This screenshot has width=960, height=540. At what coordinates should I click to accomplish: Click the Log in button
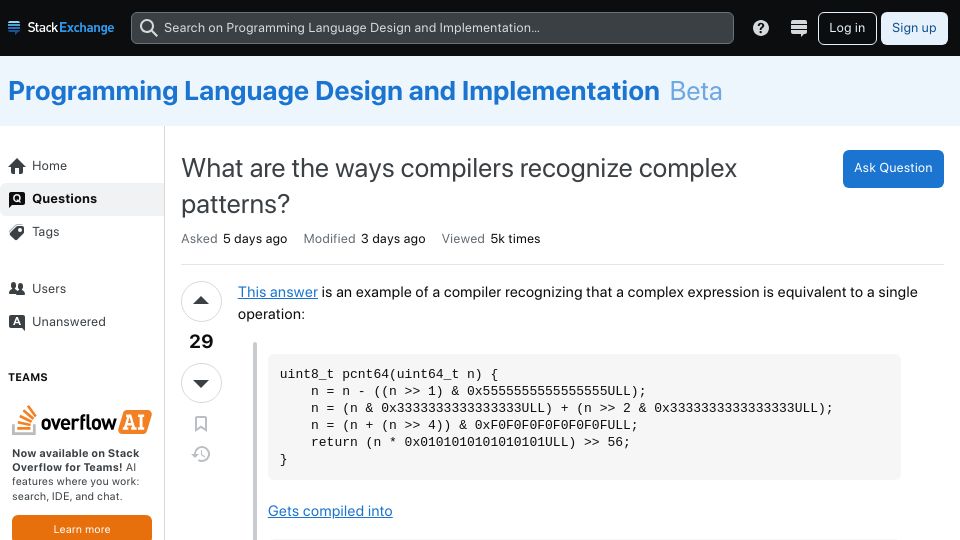847,28
